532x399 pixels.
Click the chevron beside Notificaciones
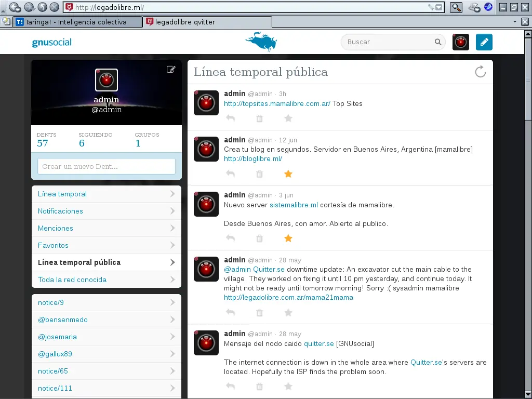click(172, 211)
